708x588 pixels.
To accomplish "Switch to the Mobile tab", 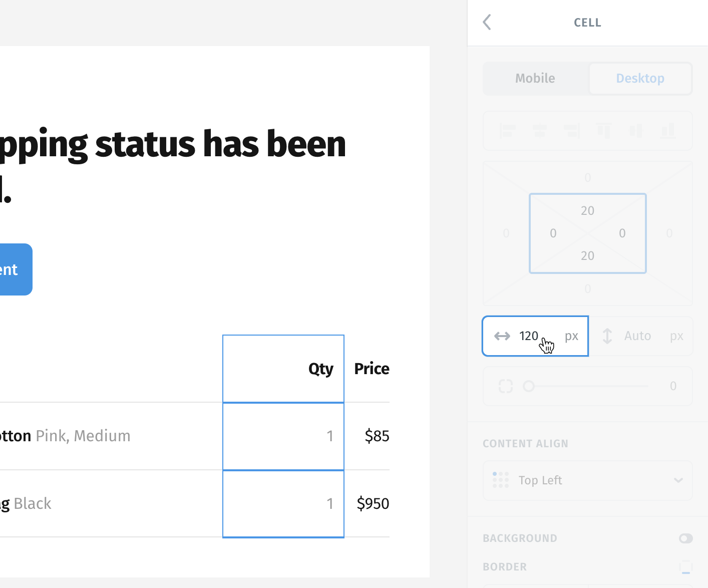I will tap(535, 78).
